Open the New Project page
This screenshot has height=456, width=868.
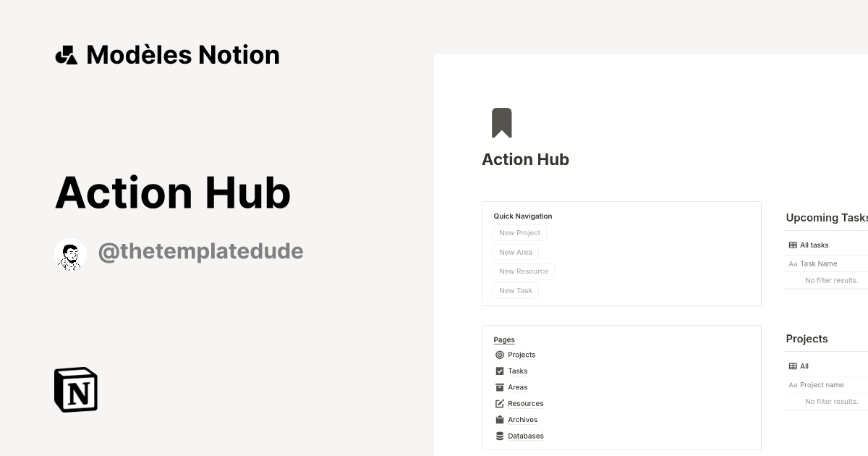pyautogui.click(x=519, y=232)
